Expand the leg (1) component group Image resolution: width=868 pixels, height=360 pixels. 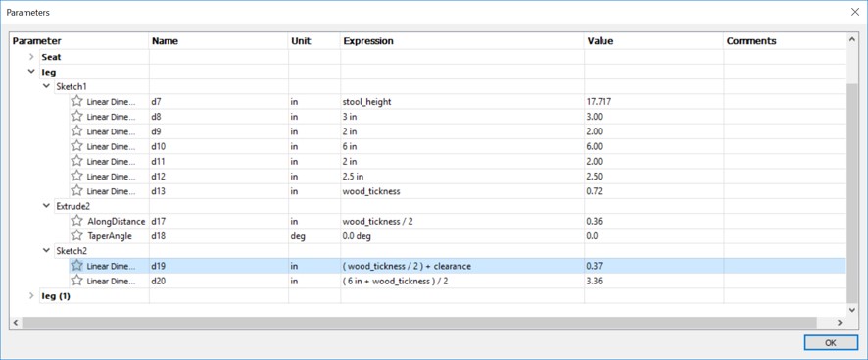31,295
